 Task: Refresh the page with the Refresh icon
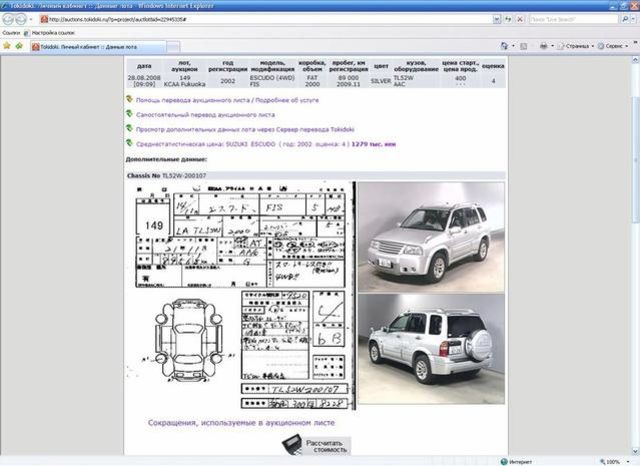tap(508, 19)
